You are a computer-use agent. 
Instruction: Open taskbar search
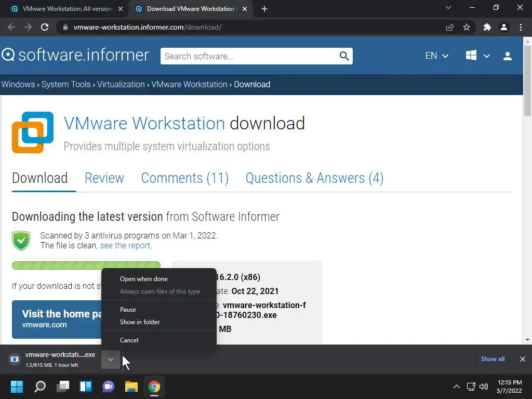click(x=39, y=387)
